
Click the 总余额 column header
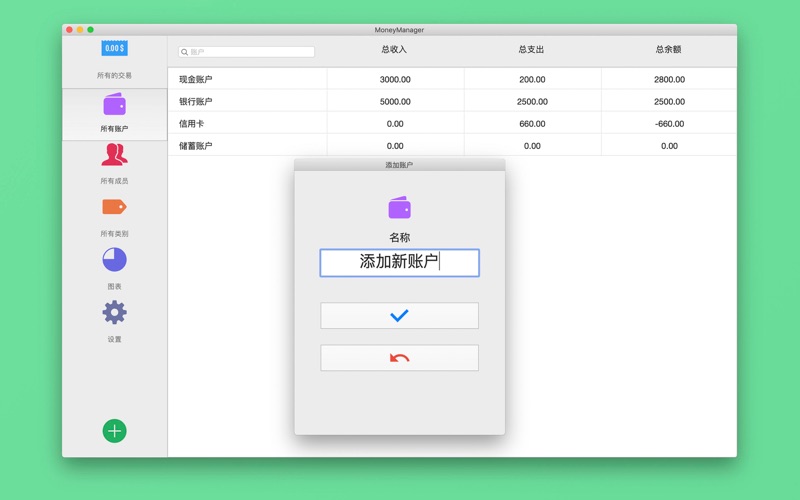tap(668, 49)
